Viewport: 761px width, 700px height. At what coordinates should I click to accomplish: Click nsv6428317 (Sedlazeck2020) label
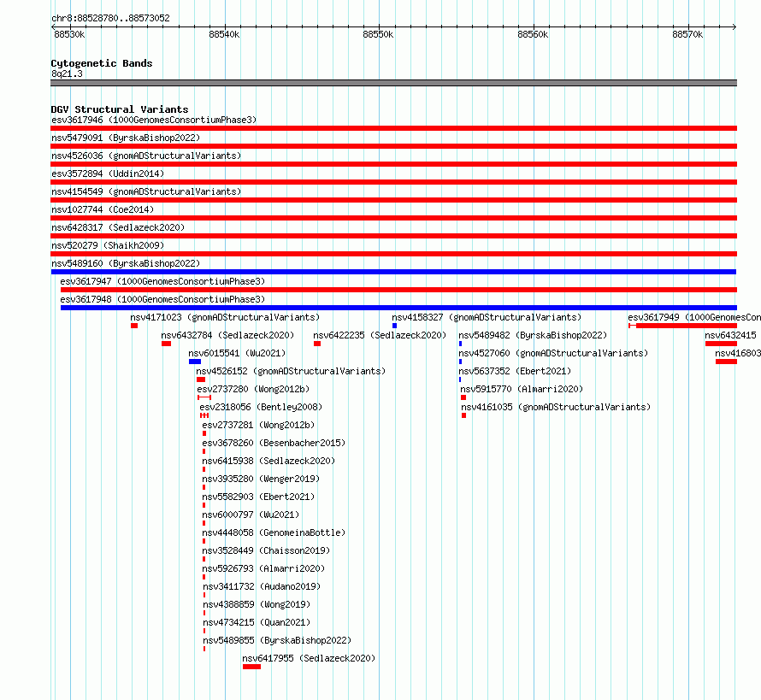coord(118,227)
